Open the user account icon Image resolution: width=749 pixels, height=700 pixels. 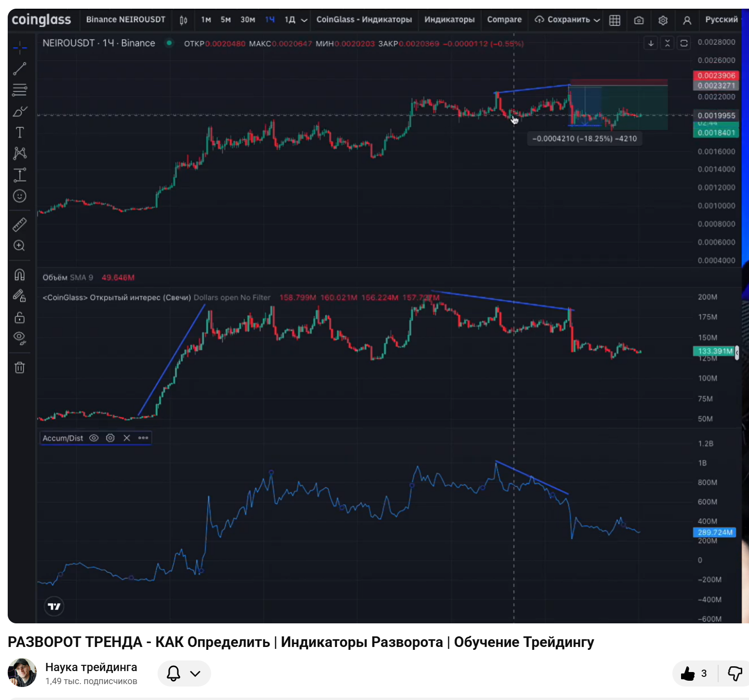[687, 20]
